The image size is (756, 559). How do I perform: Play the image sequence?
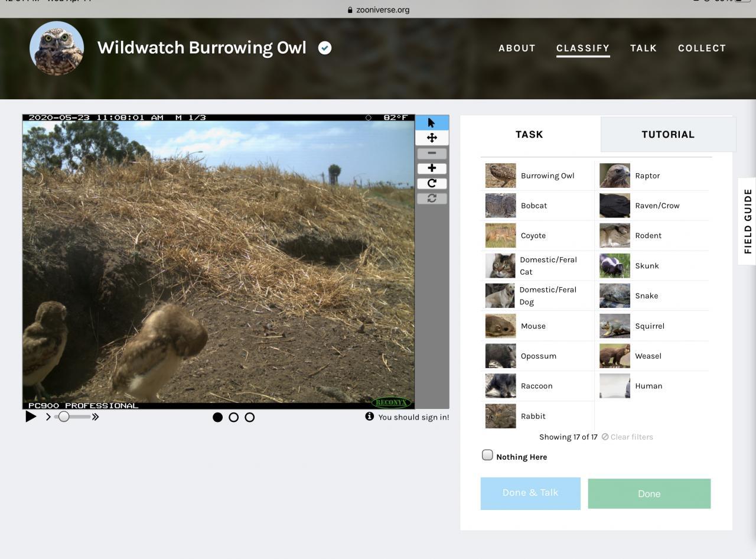(x=31, y=417)
